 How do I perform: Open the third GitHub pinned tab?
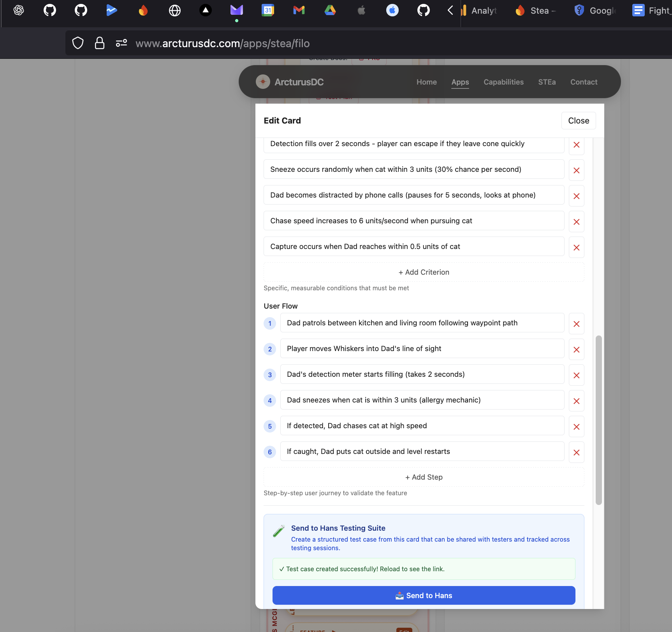coord(424,11)
